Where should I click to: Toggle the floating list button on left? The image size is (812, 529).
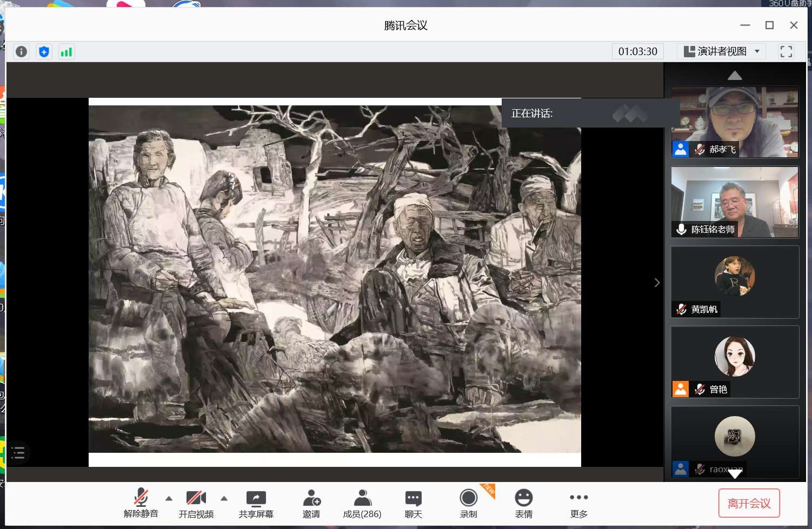point(18,453)
